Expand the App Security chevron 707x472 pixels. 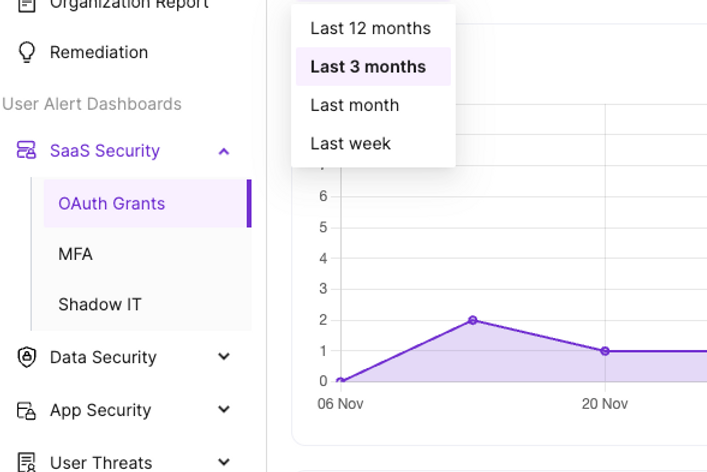tap(224, 410)
